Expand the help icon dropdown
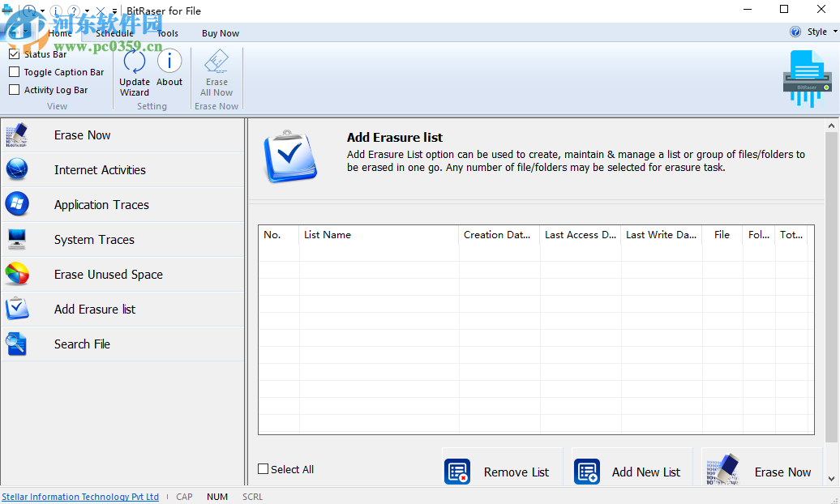This screenshot has height=504, width=840. point(87,11)
